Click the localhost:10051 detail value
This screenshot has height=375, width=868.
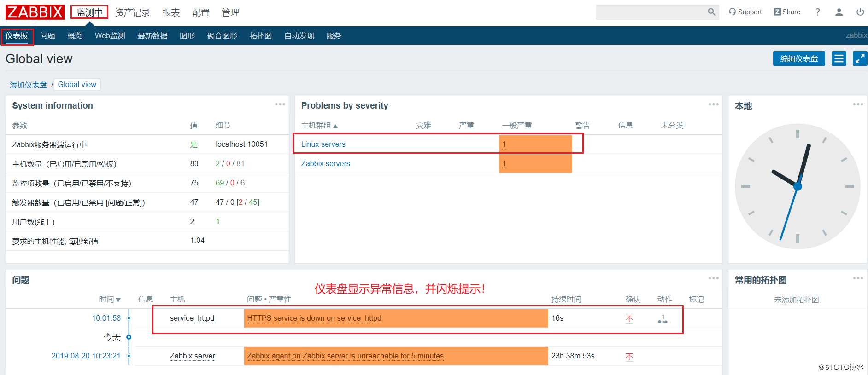point(242,144)
